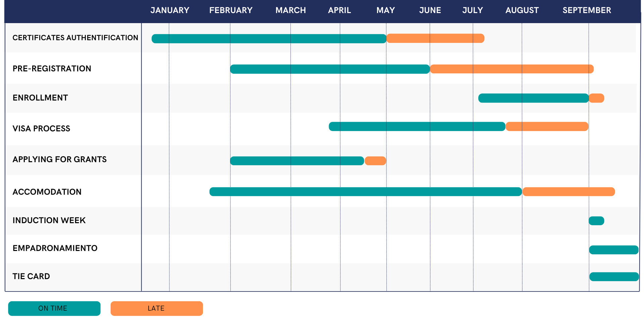Select the teal Enrollment bar
Image resolution: width=644 pixels, height=319 pixels.
tap(533, 98)
